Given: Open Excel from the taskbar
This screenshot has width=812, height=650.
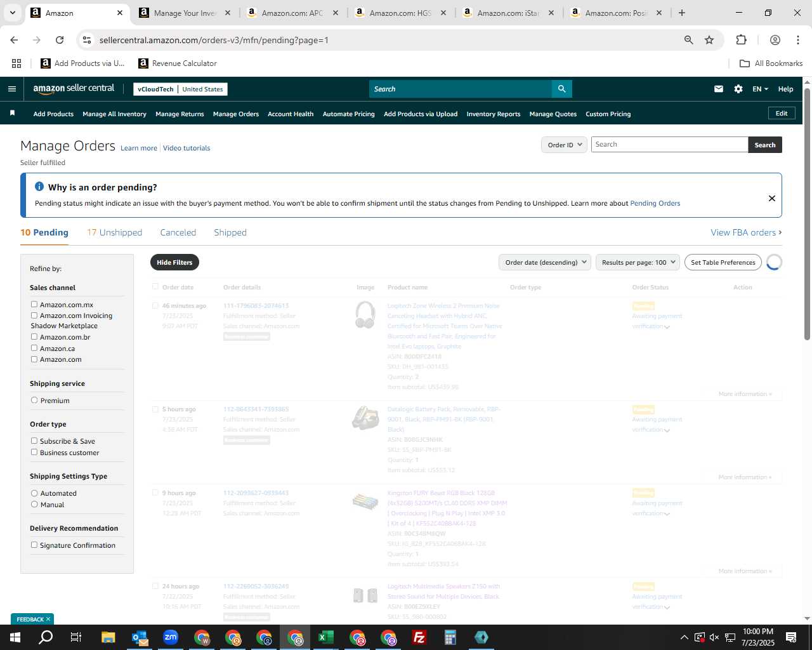Looking at the screenshot, I should pyautogui.click(x=325, y=637).
